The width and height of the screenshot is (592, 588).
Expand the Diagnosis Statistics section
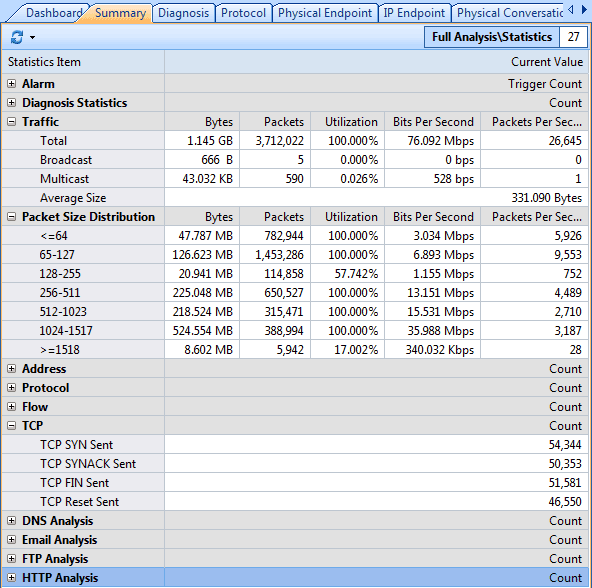point(12,102)
